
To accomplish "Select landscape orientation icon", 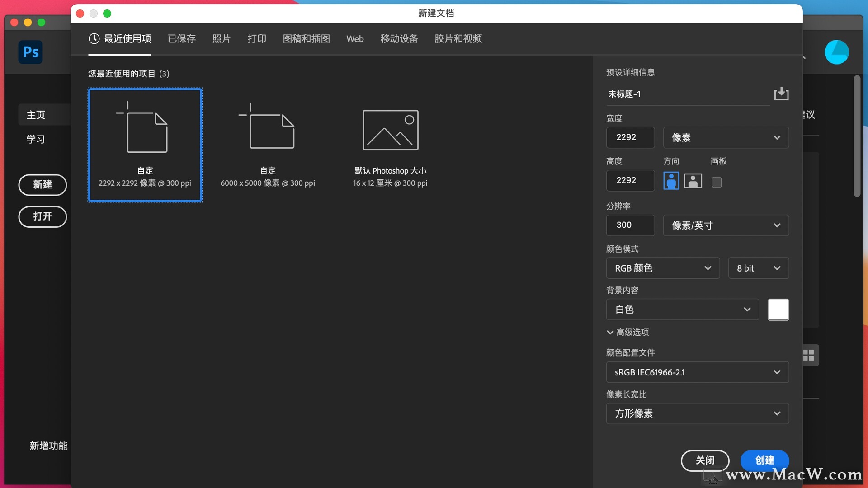I will point(693,181).
